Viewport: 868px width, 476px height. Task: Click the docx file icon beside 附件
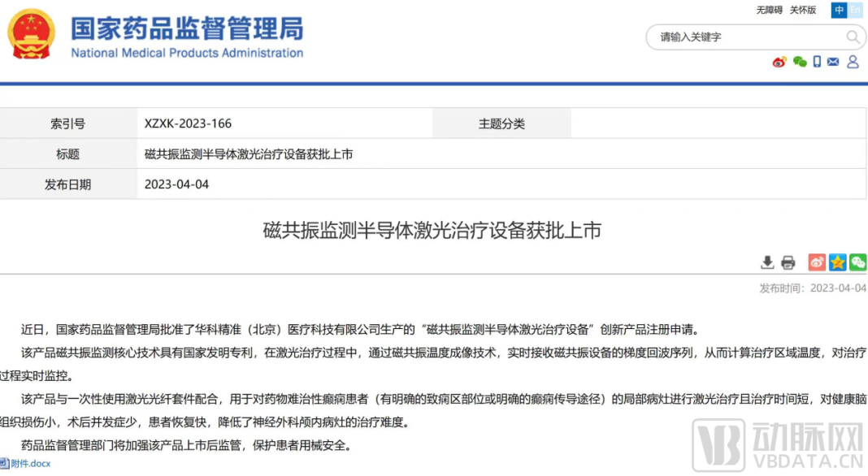(4, 463)
